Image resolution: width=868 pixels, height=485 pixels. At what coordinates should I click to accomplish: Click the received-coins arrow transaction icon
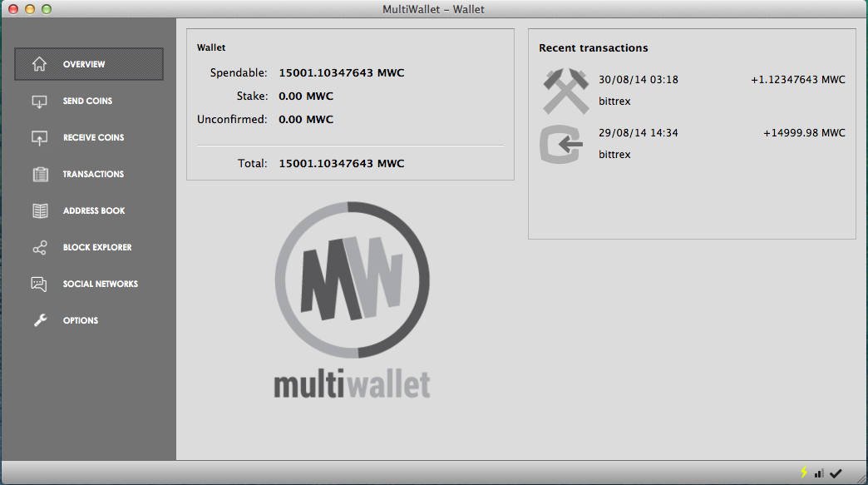pos(561,145)
